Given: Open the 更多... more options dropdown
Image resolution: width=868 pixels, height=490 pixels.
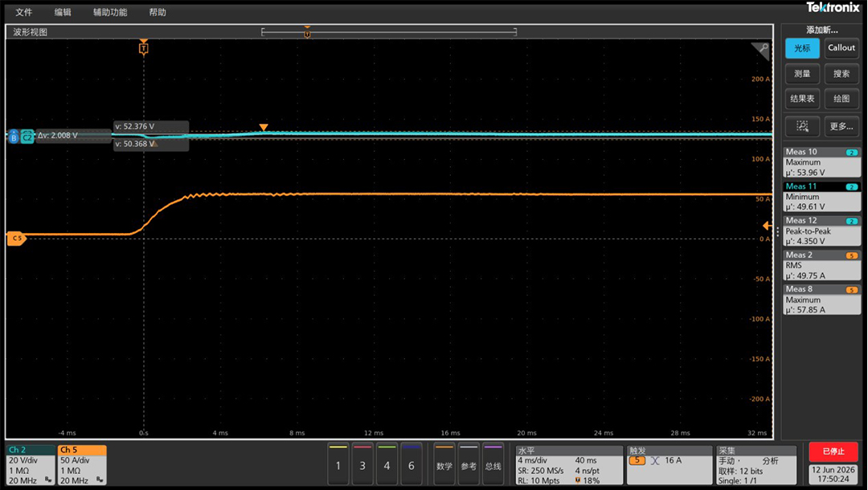Looking at the screenshot, I should (841, 126).
